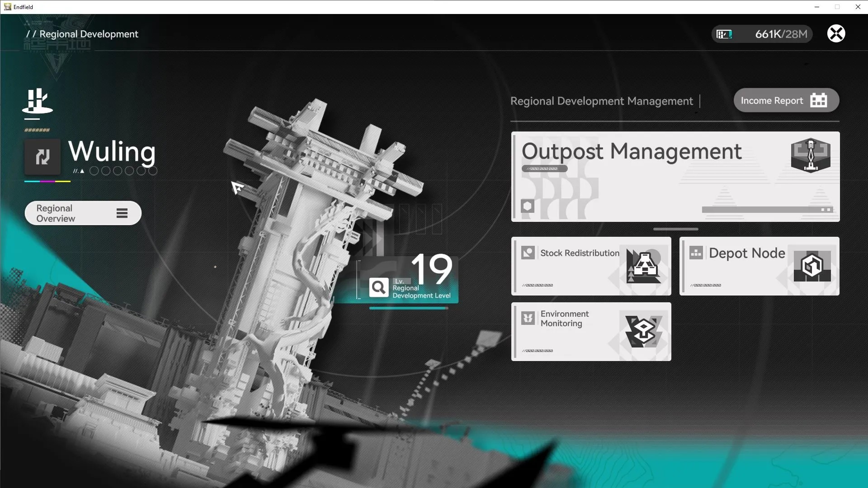The width and height of the screenshot is (868, 488).
Task: Click the Wuling region switch icon
Action: (42, 157)
